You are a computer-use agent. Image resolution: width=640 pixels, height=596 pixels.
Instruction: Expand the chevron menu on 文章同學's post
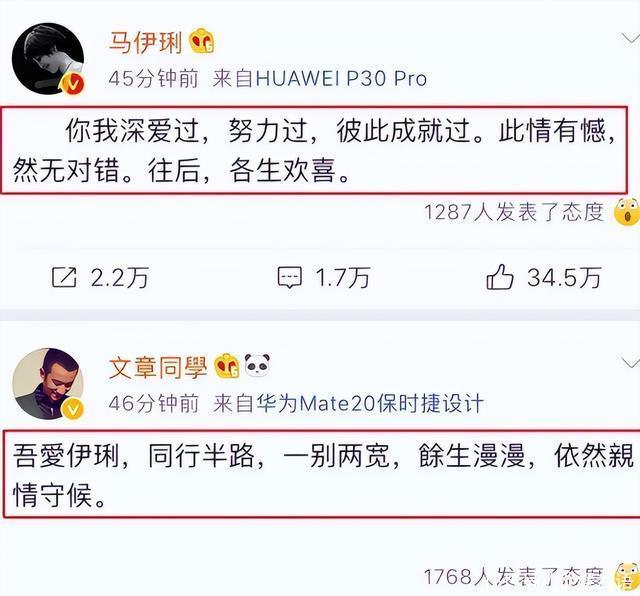click(x=631, y=363)
